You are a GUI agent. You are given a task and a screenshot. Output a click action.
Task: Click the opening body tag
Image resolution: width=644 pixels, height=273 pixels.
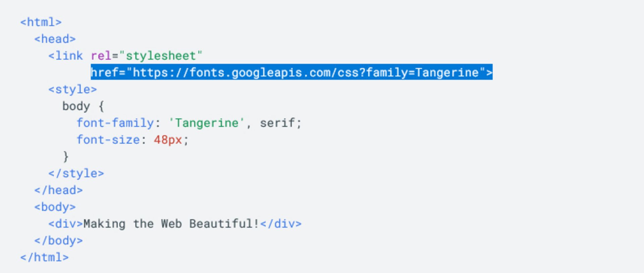point(55,207)
